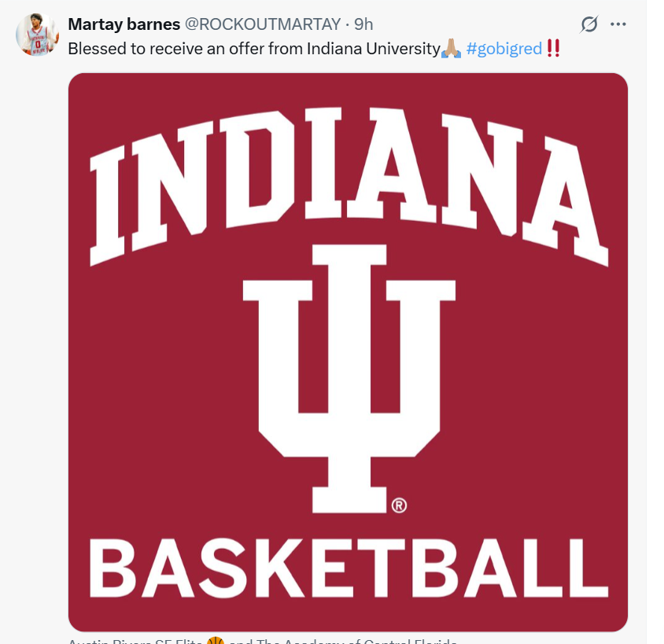Click the @ROCKOUTMARTAY handle
This screenshot has width=664, height=644.
(263, 24)
